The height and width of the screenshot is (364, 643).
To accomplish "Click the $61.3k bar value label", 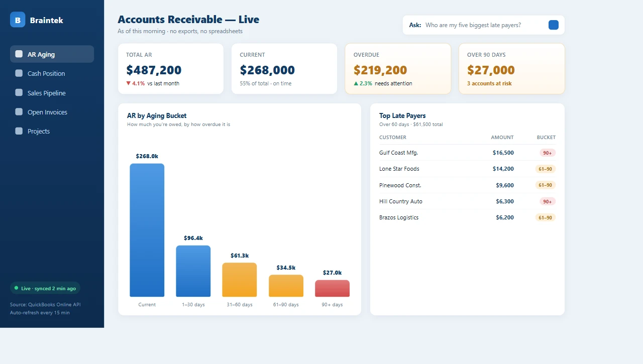I will coord(240,256).
